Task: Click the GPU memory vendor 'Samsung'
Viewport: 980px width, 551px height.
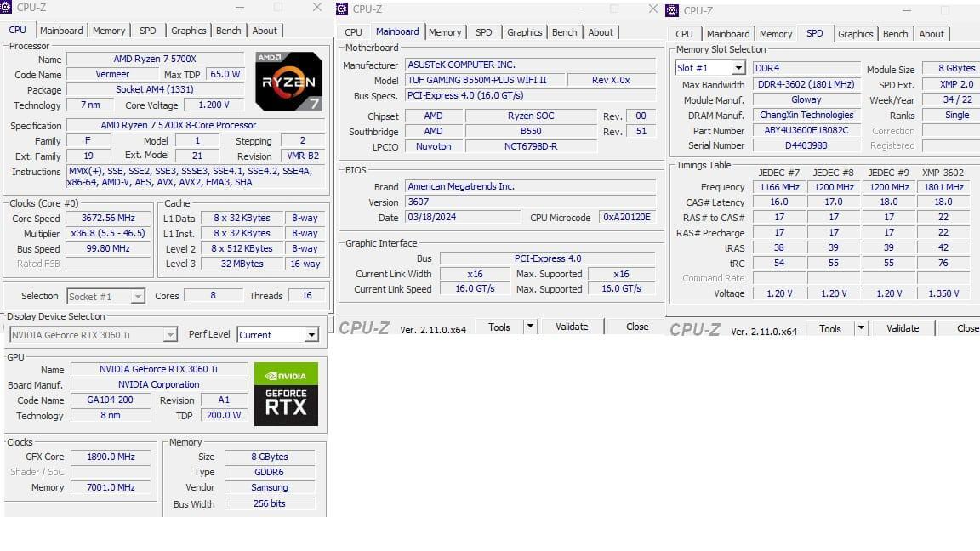Action: 270,487
